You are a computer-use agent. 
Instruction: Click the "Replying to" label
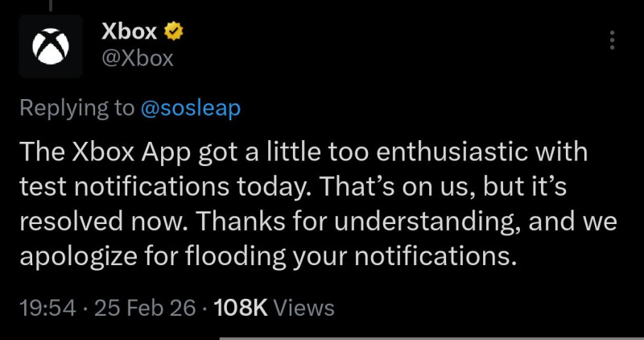click(76, 109)
